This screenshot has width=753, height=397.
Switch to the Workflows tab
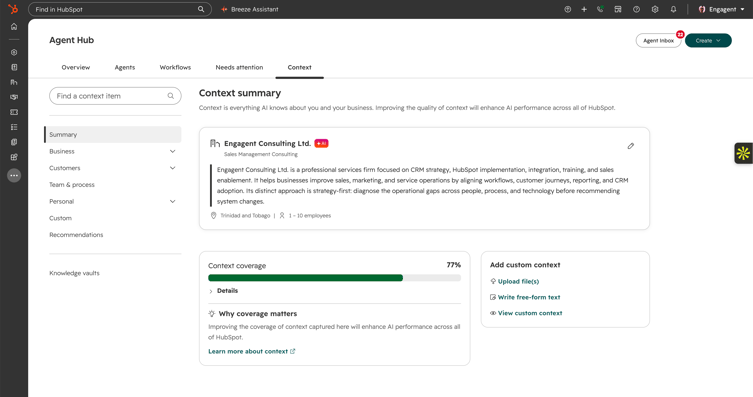(x=175, y=67)
